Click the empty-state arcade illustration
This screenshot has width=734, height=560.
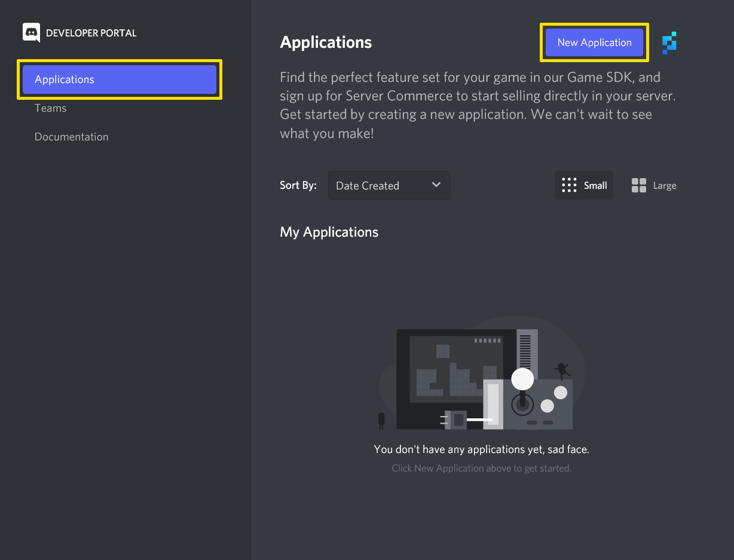[x=482, y=374]
